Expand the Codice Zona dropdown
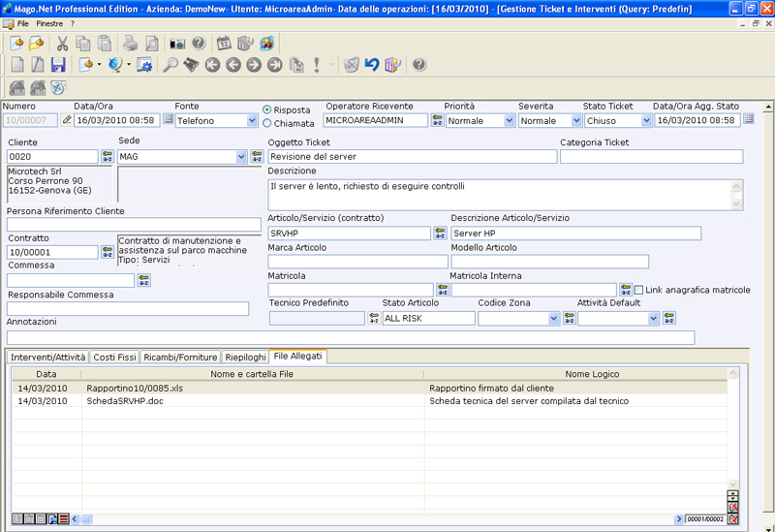775x532 pixels. tap(553, 319)
